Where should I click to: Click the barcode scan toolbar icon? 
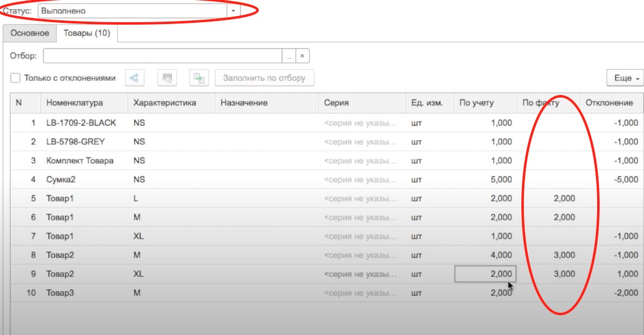(x=167, y=78)
